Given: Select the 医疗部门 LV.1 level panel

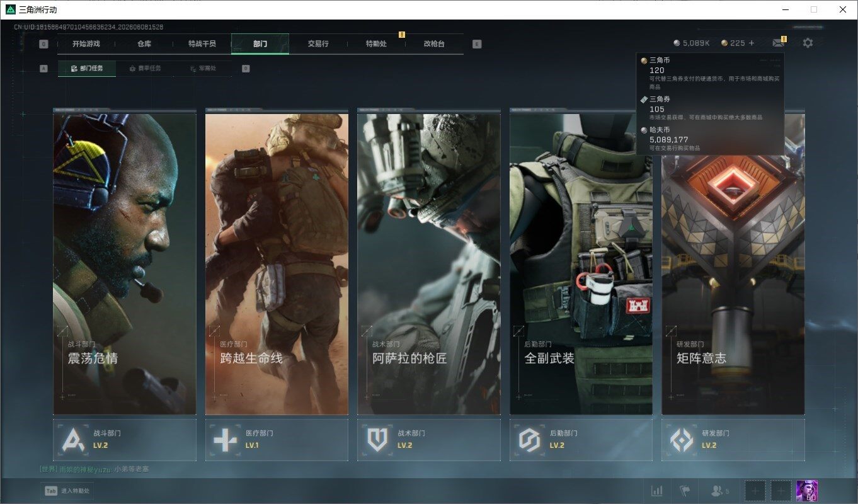Looking at the screenshot, I should [277, 440].
